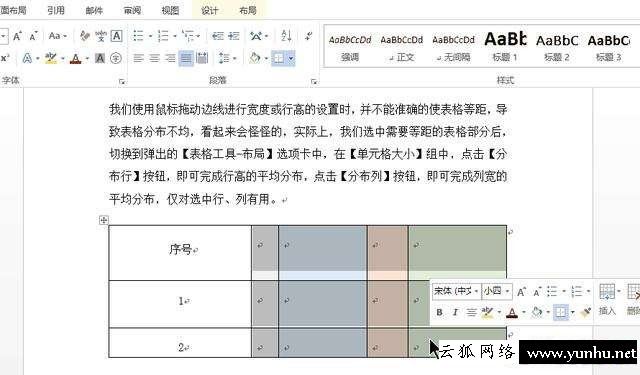Switch to the 设计 ribbon tab
640x375 pixels.
(x=209, y=10)
